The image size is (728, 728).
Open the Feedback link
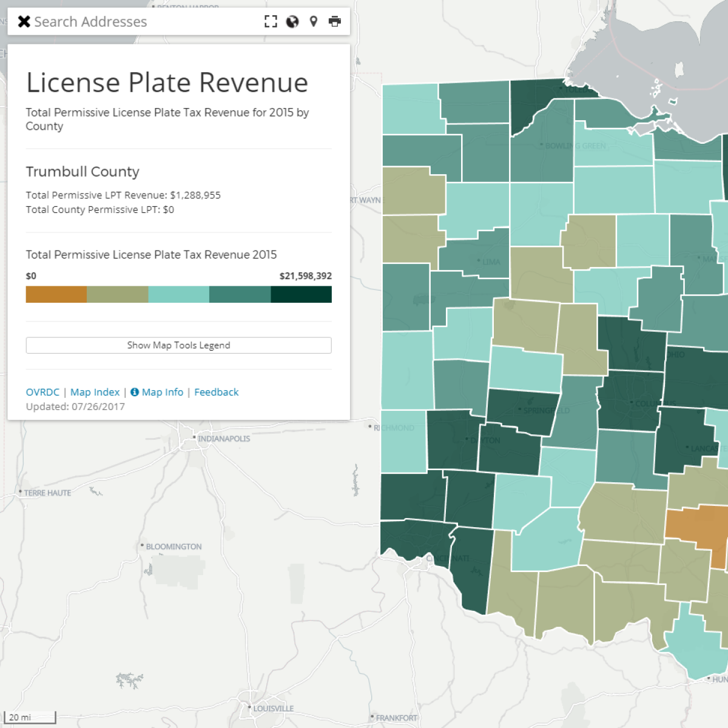[217, 392]
